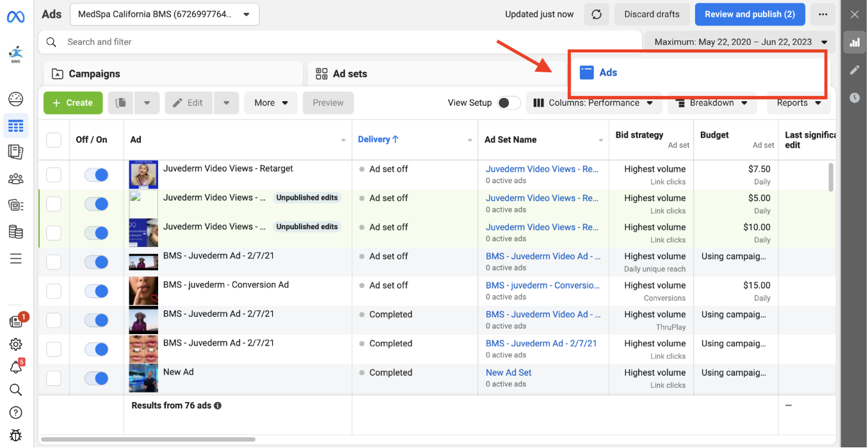The width and height of the screenshot is (868, 448).
Task: Open the history clock icon in right panel
Action: point(855,97)
